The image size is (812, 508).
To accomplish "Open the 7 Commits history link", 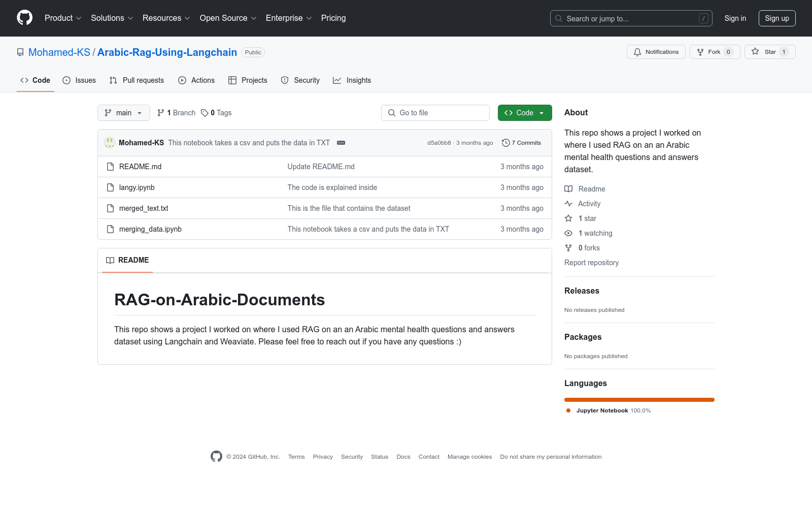I will [521, 143].
